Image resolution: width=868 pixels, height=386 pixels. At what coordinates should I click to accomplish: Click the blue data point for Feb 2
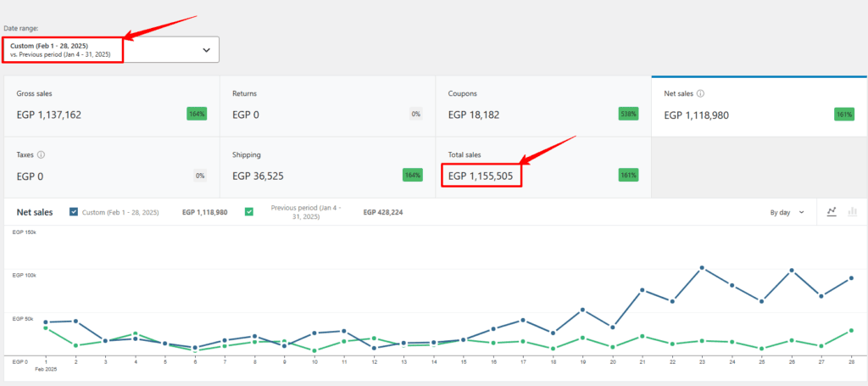coord(75,322)
